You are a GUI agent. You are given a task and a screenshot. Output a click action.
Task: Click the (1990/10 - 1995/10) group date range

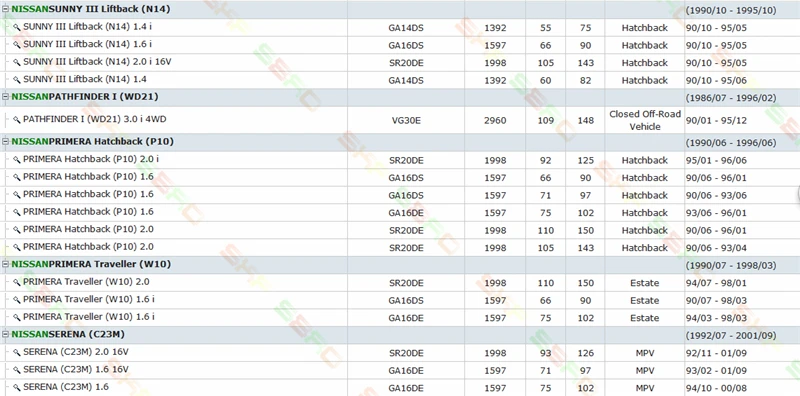[731, 10]
